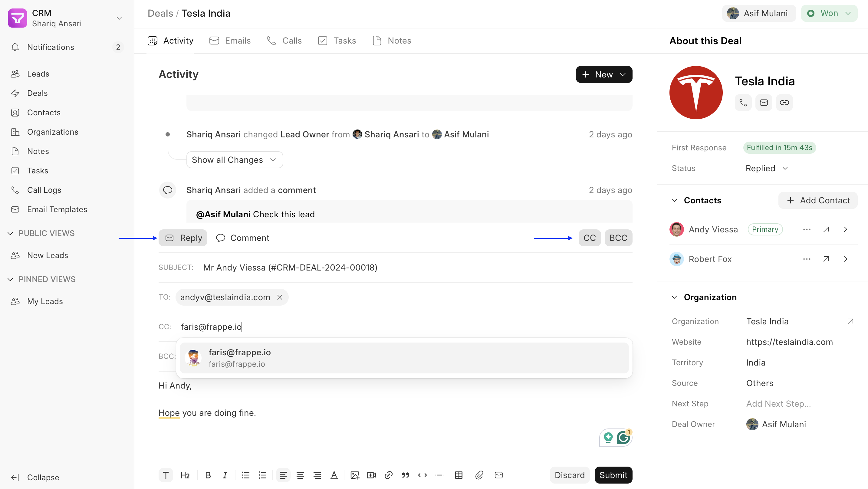The height and width of the screenshot is (489, 868).
Task: Open the font color picker
Action: point(334,475)
